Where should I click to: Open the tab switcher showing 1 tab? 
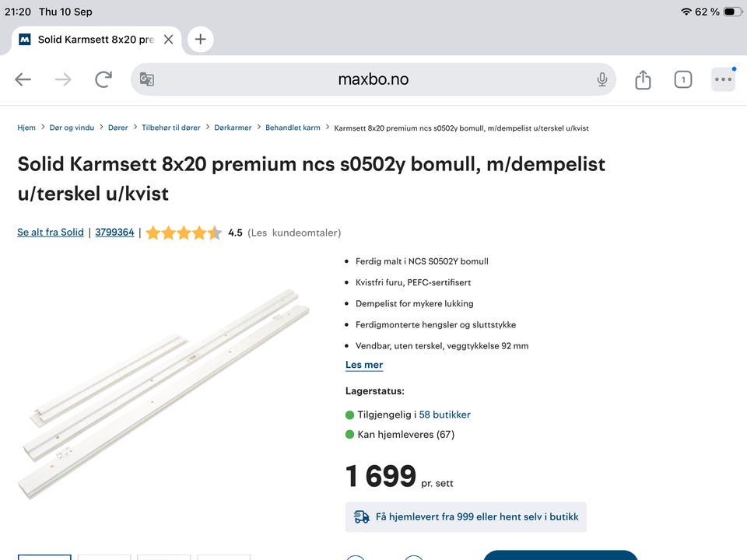click(683, 79)
